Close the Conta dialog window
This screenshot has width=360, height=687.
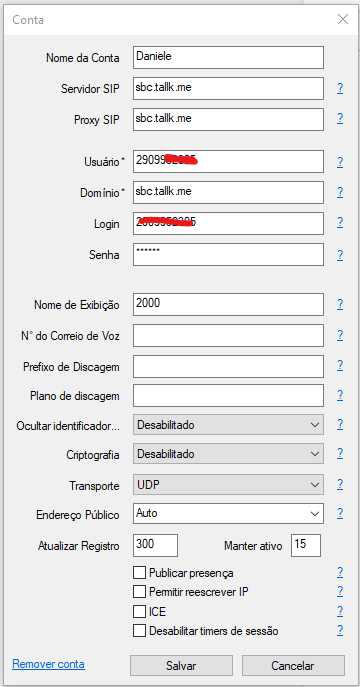click(x=342, y=19)
